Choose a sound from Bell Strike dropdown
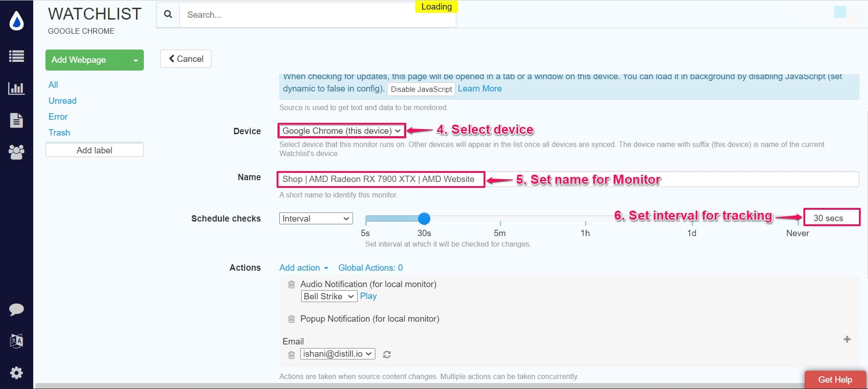Viewport: 868px width, 389px height. (328, 297)
